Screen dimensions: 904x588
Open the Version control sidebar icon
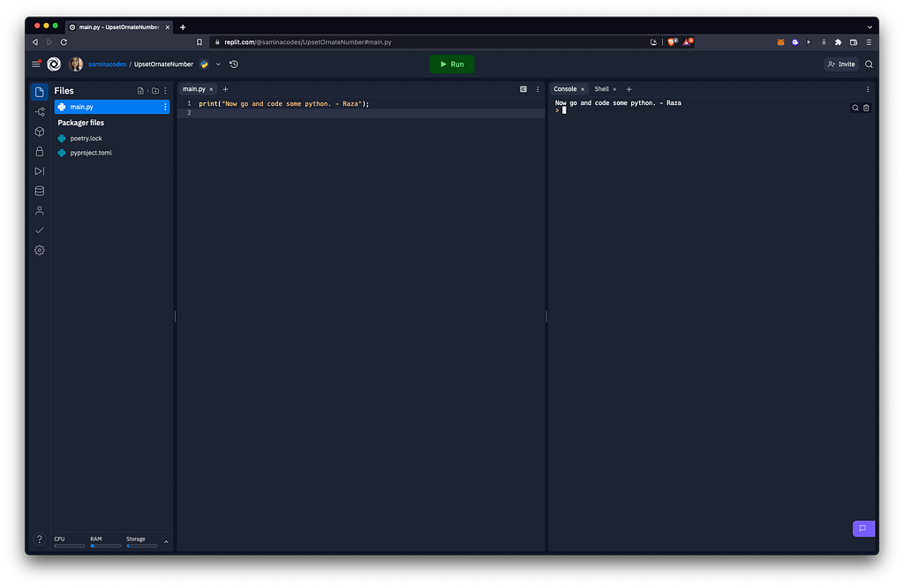tap(39, 112)
